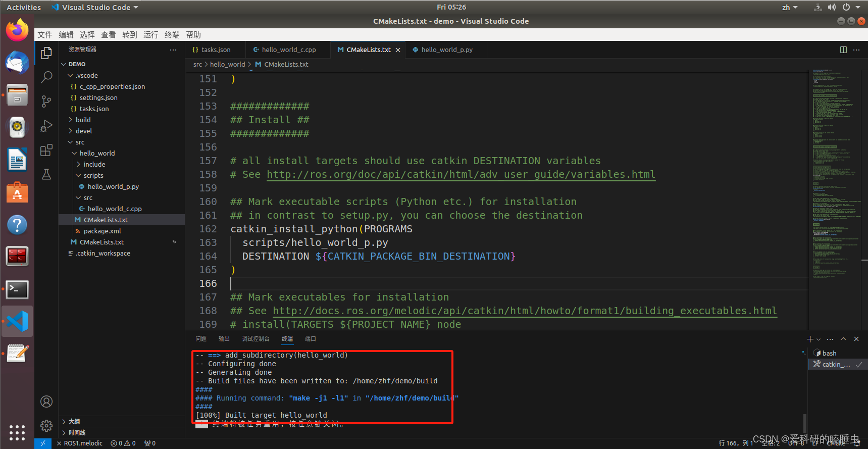The image size is (868, 449).
Task: Open the docs.ros.org building_executables link
Action: click(525, 311)
